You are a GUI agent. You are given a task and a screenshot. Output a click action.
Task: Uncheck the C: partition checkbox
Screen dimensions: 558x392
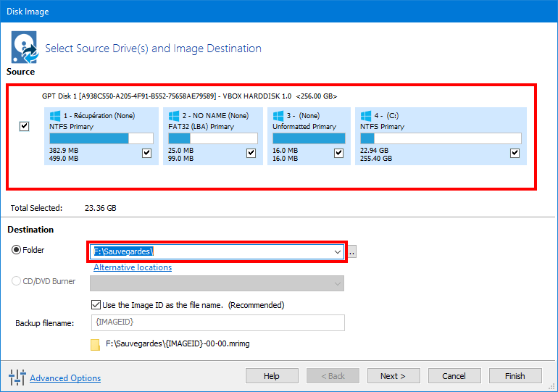pos(515,154)
